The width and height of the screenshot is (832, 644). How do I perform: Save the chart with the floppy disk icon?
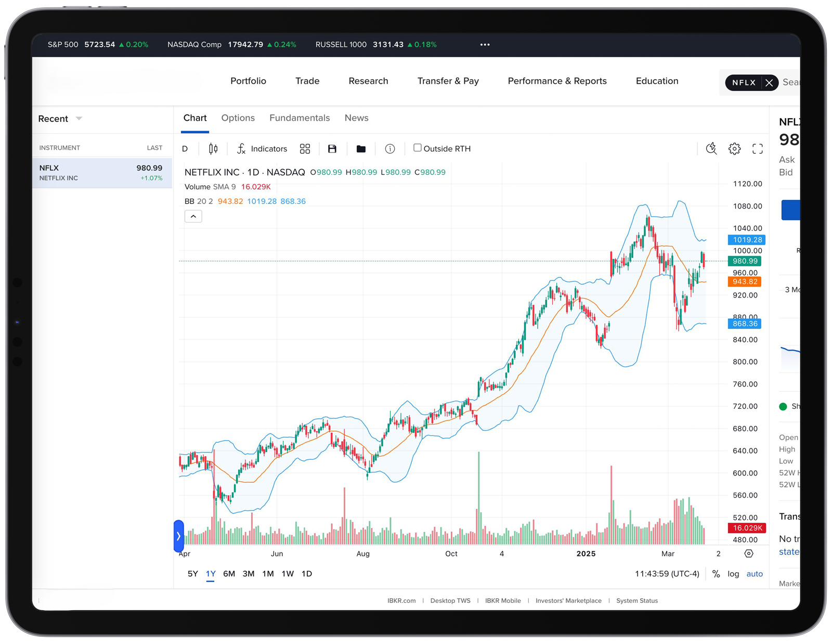(332, 149)
